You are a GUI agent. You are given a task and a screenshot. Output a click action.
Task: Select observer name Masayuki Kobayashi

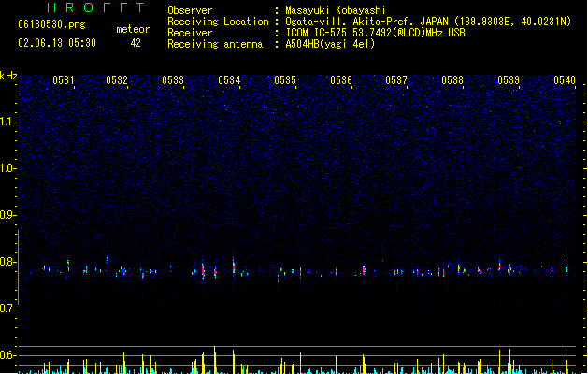click(x=336, y=10)
